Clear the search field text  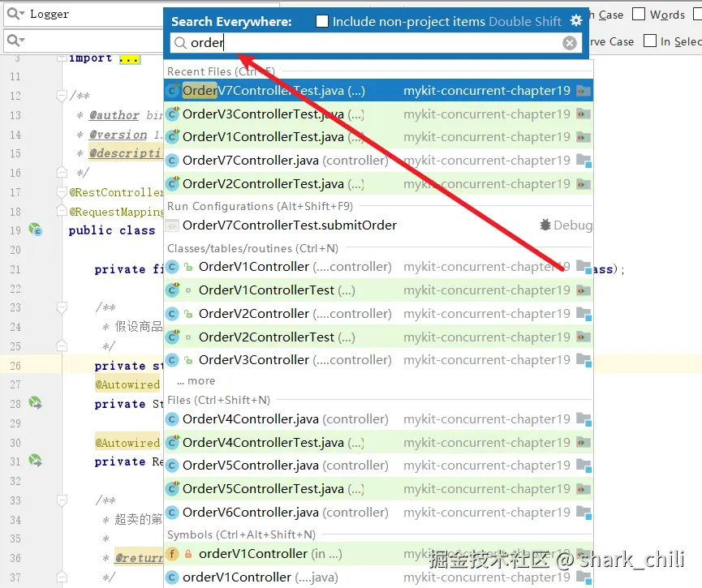570,43
